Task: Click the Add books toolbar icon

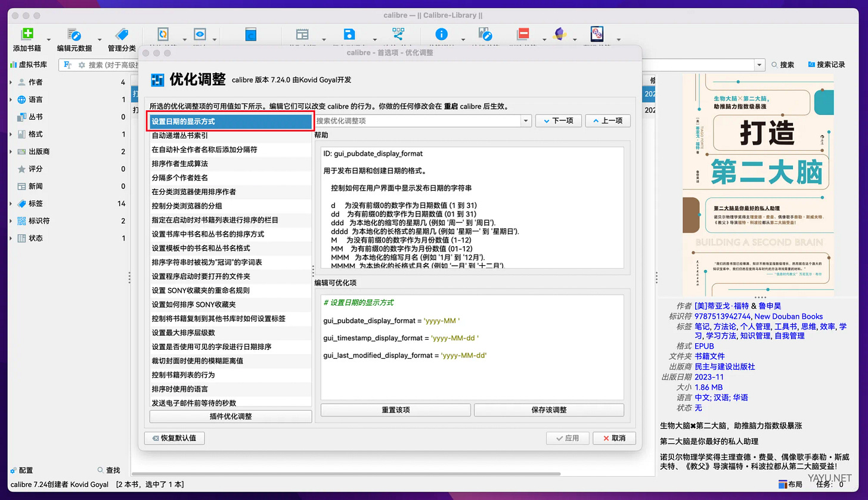Action: pyautogui.click(x=27, y=35)
